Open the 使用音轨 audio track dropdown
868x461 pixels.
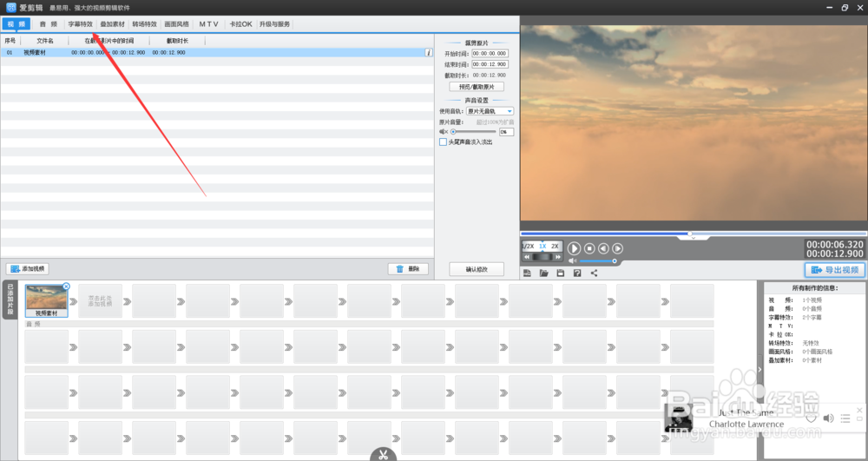pyautogui.click(x=490, y=111)
